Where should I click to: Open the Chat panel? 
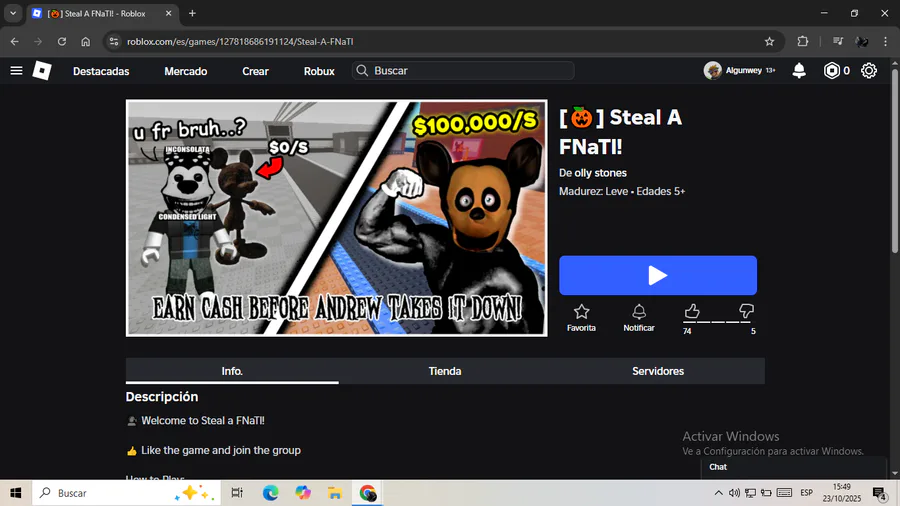[x=794, y=467]
